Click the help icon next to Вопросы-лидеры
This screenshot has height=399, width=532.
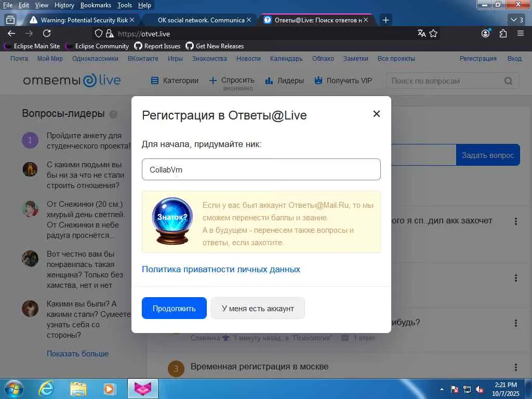(113, 114)
